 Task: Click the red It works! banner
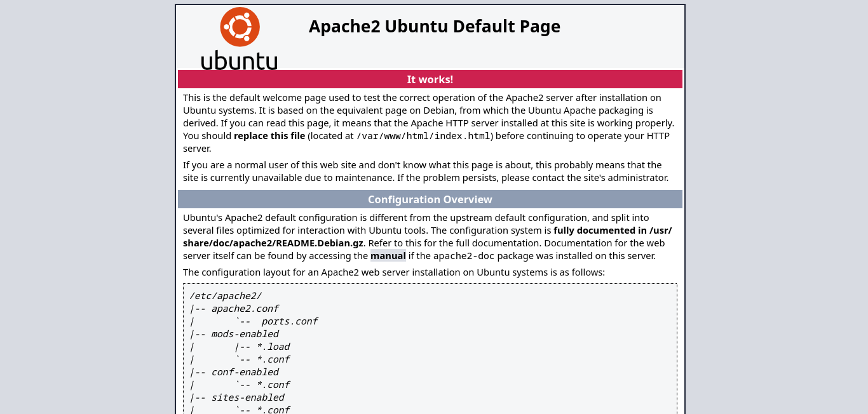point(430,79)
